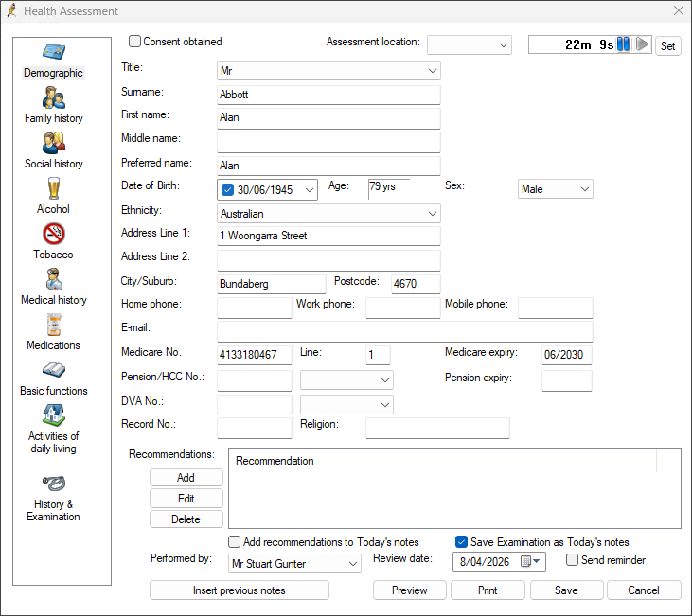Click the empty Middle name field
The image size is (692, 616).
point(328,142)
